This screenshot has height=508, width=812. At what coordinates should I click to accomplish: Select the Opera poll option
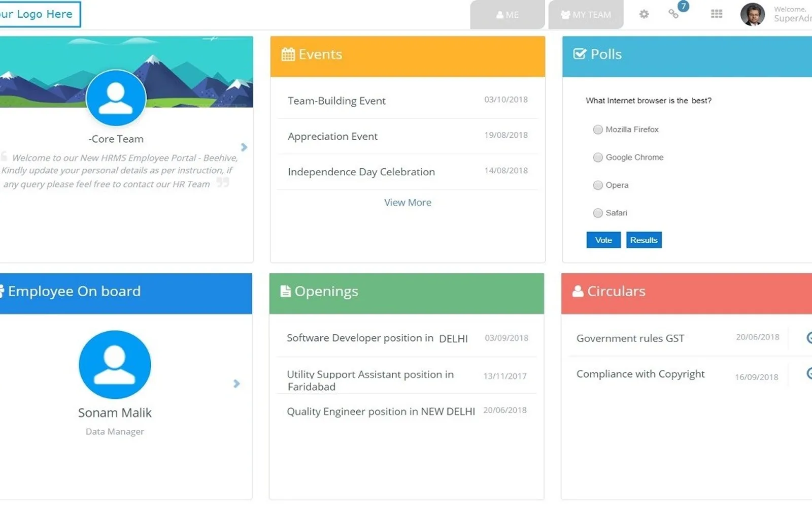[x=598, y=185]
